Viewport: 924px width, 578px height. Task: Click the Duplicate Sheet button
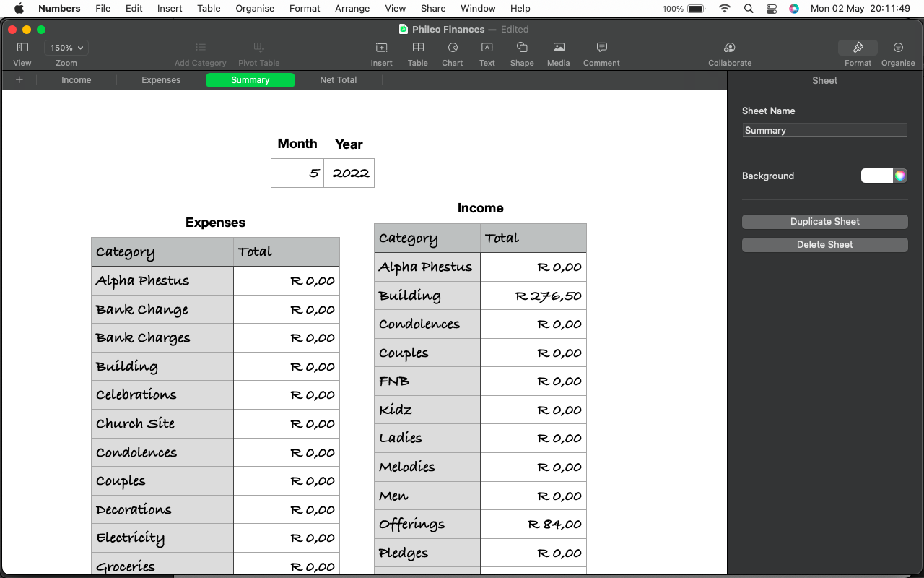coord(824,222)
